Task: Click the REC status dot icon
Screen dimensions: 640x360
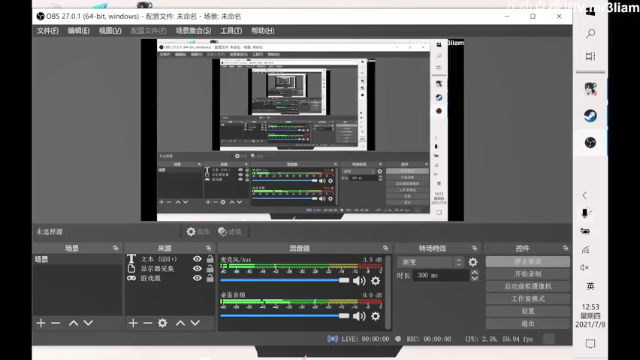Action: coord(398,339)
